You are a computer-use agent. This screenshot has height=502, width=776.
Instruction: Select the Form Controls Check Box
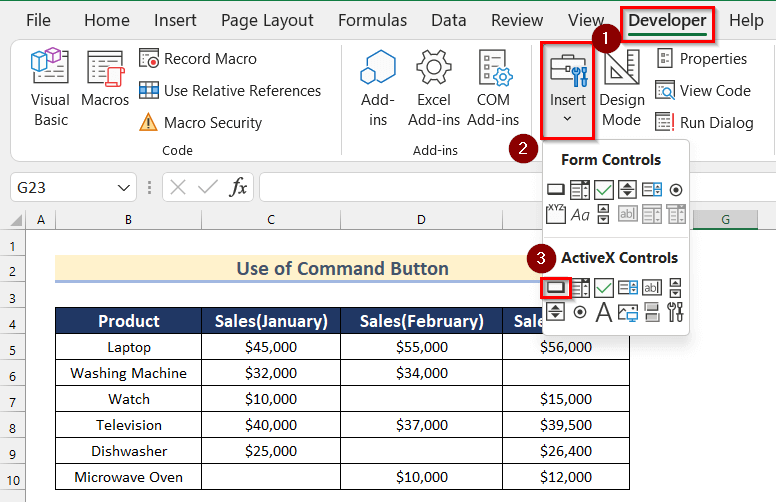point(604,189)
